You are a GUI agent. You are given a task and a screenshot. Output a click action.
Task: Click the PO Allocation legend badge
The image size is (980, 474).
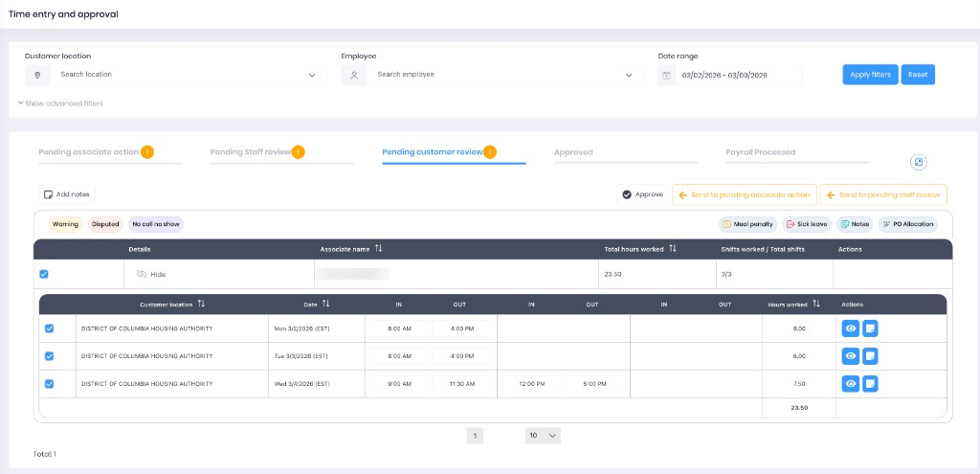coord(908,224)
